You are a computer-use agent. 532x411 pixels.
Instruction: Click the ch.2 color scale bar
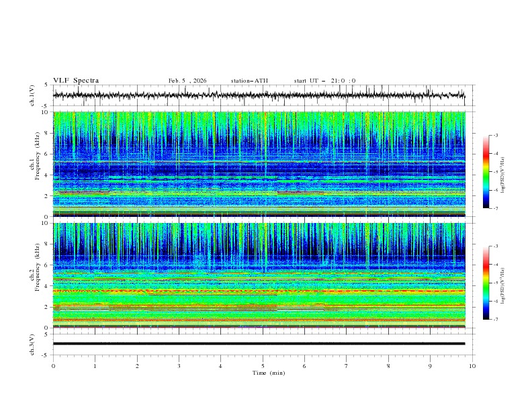(486, 283)
